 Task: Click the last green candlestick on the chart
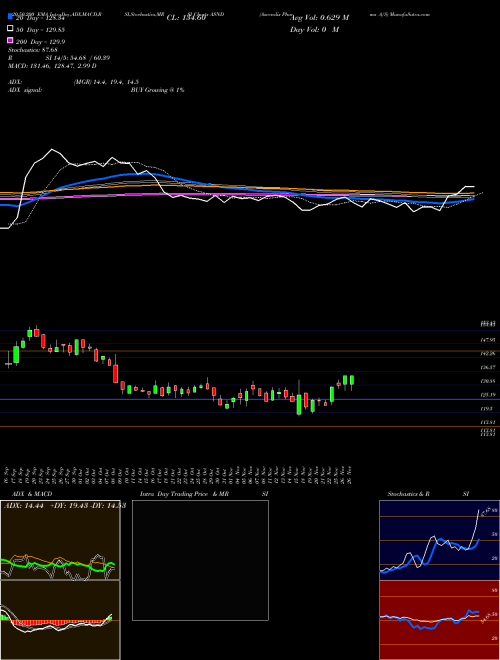click(352, 380)
